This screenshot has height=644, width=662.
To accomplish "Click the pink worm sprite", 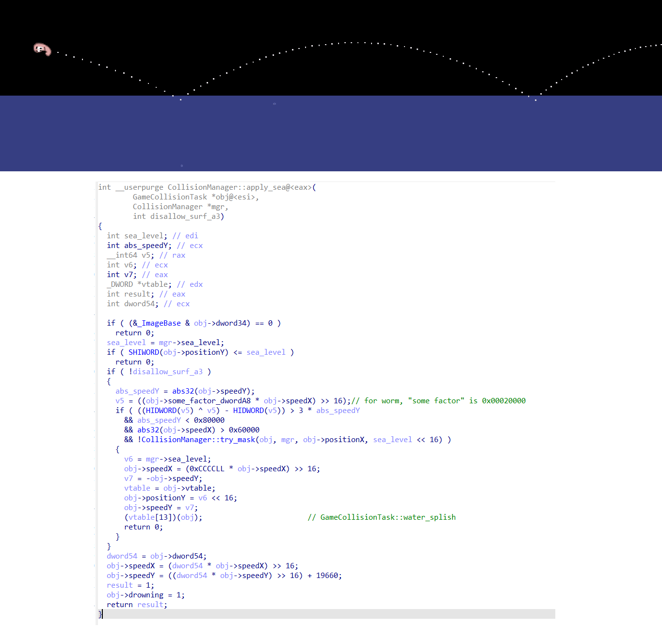I will pyautogui.click(x=42, y=49).
